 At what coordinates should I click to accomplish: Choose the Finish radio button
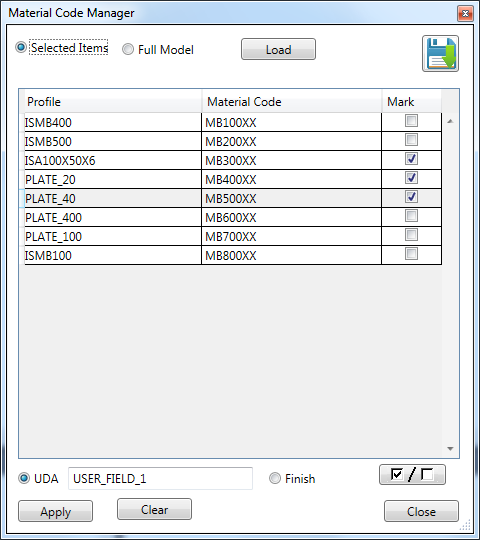pos(275,478)
